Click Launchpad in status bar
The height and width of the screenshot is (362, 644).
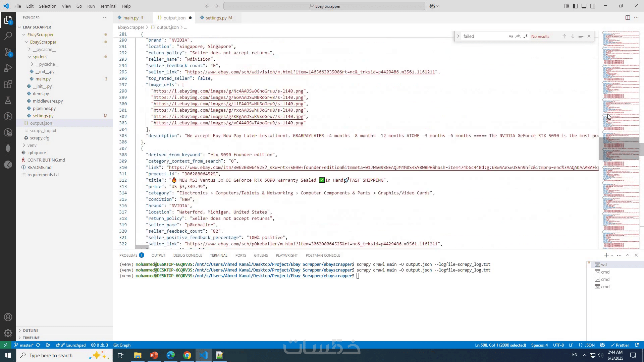[x=72, y=345]
